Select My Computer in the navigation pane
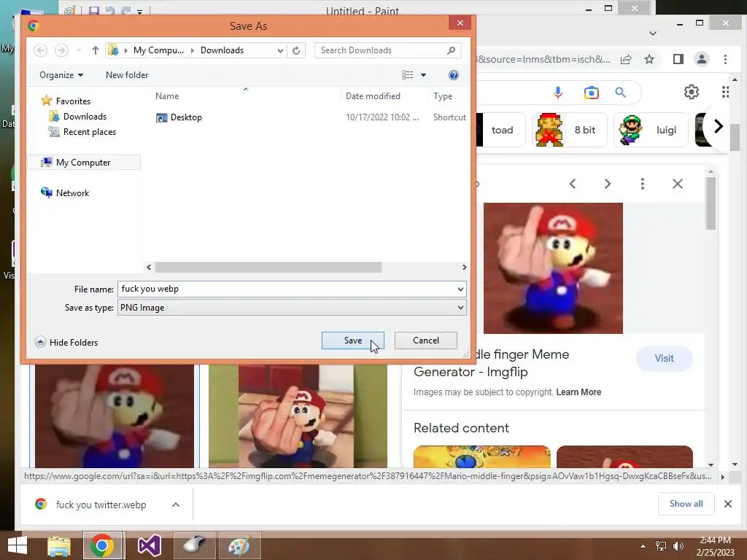The height and width of the screenshot is (560, 747). point(83,163)
